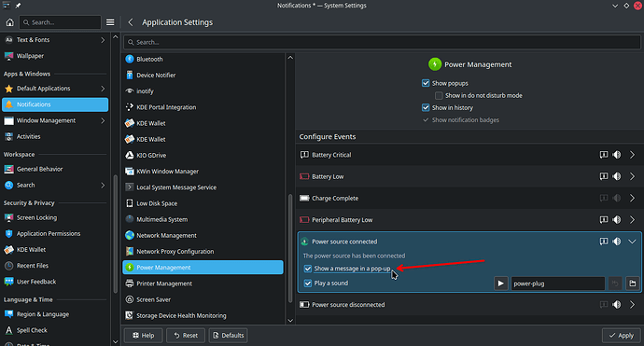Expand the Power source disconnected event

click(632, 305)
